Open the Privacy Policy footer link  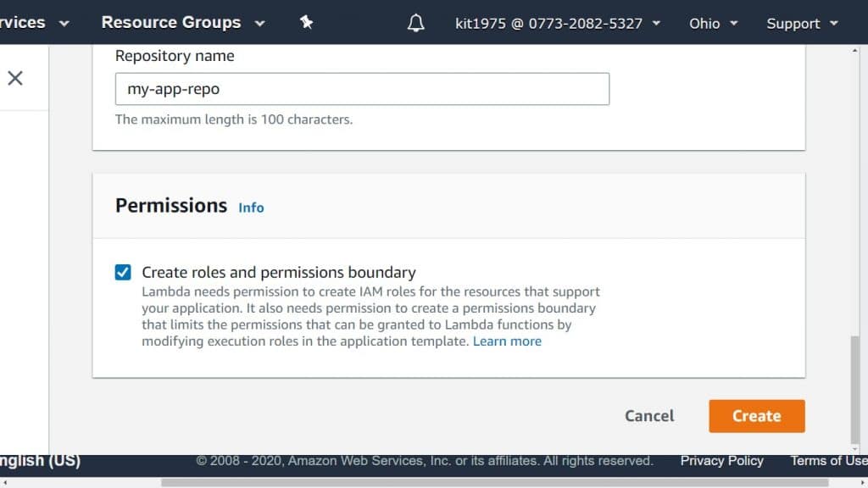(x=721, y=461)
